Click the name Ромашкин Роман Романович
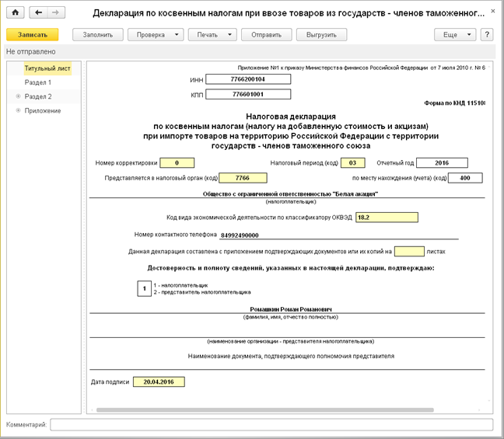 pos(291,309)
